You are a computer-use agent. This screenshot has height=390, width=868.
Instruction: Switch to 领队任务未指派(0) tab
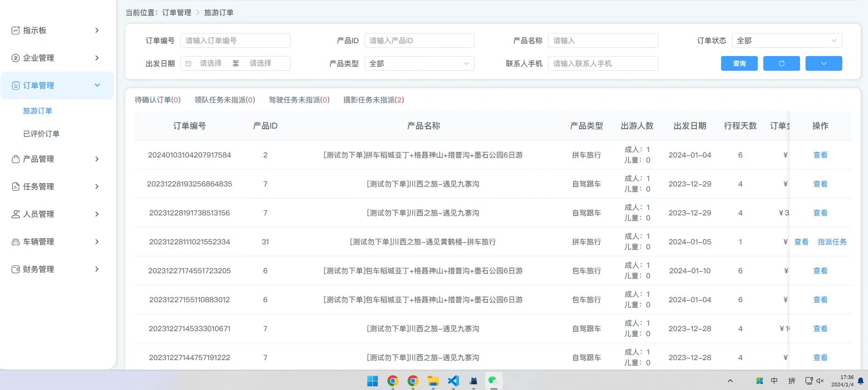click(224, 100)
